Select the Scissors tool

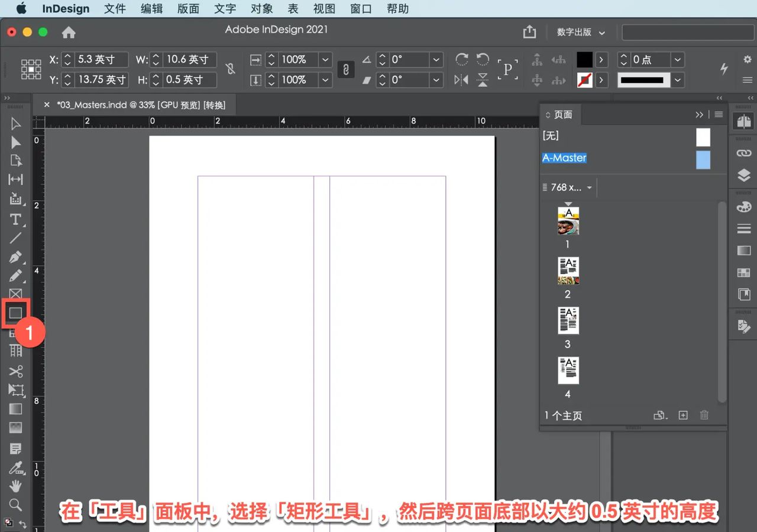click(16, 371)
